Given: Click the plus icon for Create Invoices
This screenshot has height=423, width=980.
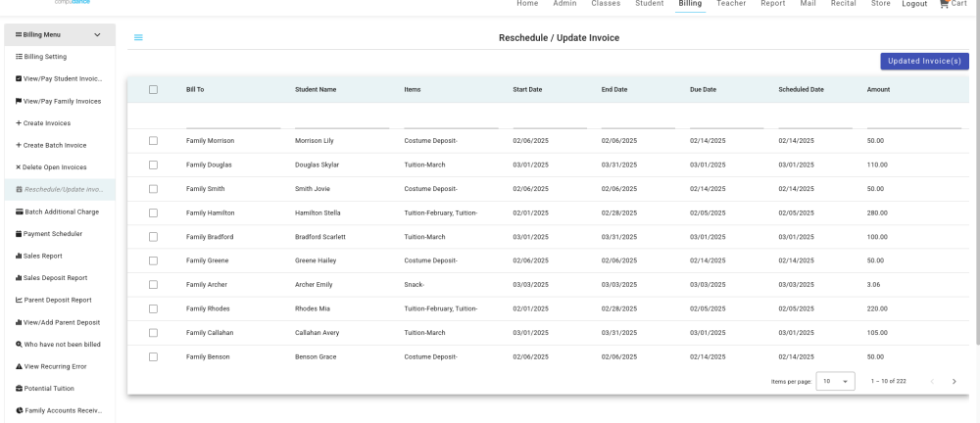Looking at the screenshot, I should 19,123.
